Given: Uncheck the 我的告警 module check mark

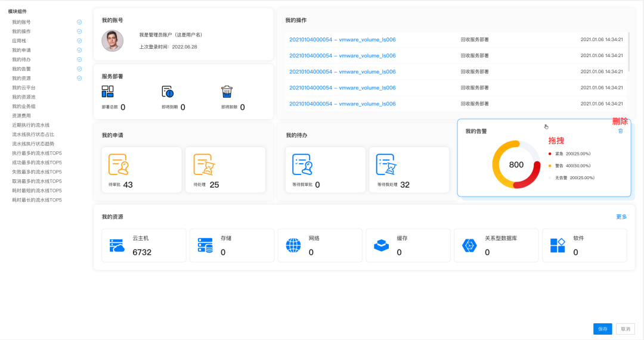Looking at the screenshot, I should point(79,69).
